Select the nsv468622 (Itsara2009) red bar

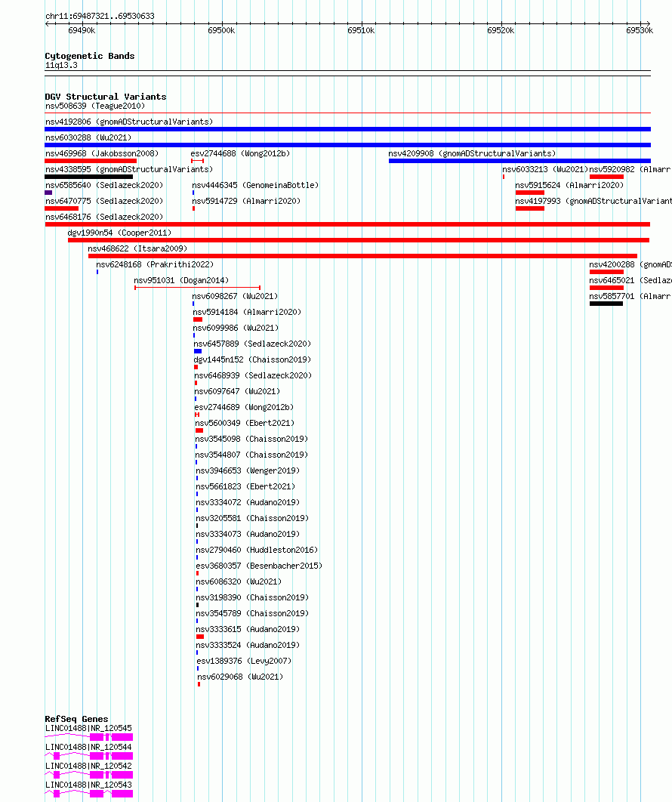[x=362, y=256]
